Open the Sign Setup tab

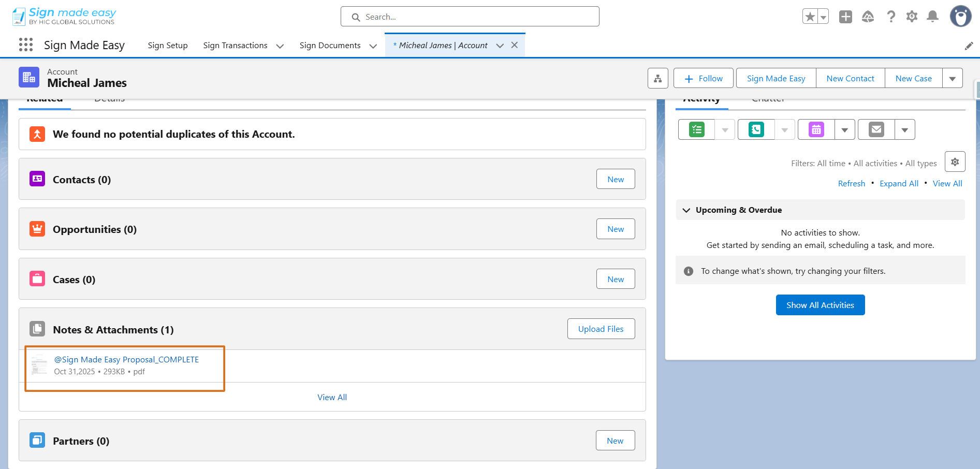(168, 46)
